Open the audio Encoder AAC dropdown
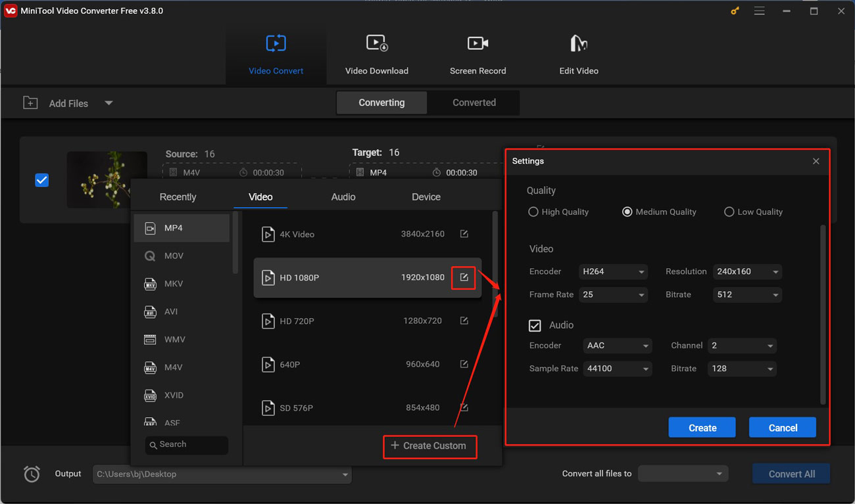This screenshot has height=504, width=855. coord(618,346)
